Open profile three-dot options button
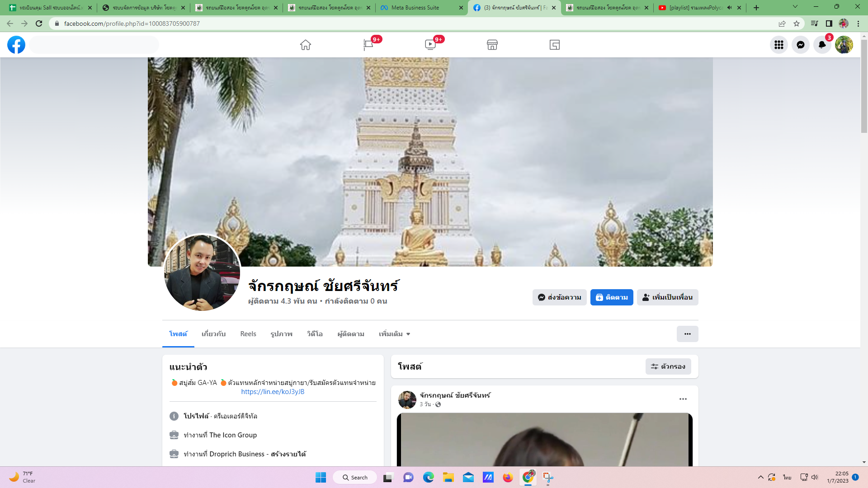Image resolution: width=868 pixels, height=488 pixels. (687, 334)
